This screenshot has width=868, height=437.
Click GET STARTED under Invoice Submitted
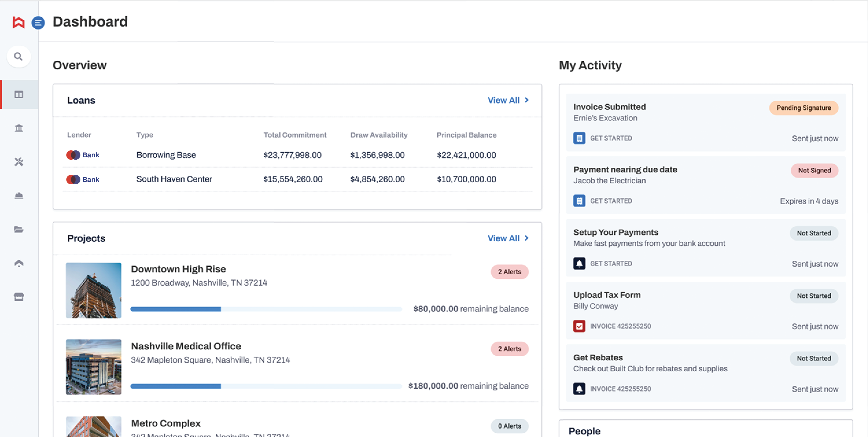(611, 138)
